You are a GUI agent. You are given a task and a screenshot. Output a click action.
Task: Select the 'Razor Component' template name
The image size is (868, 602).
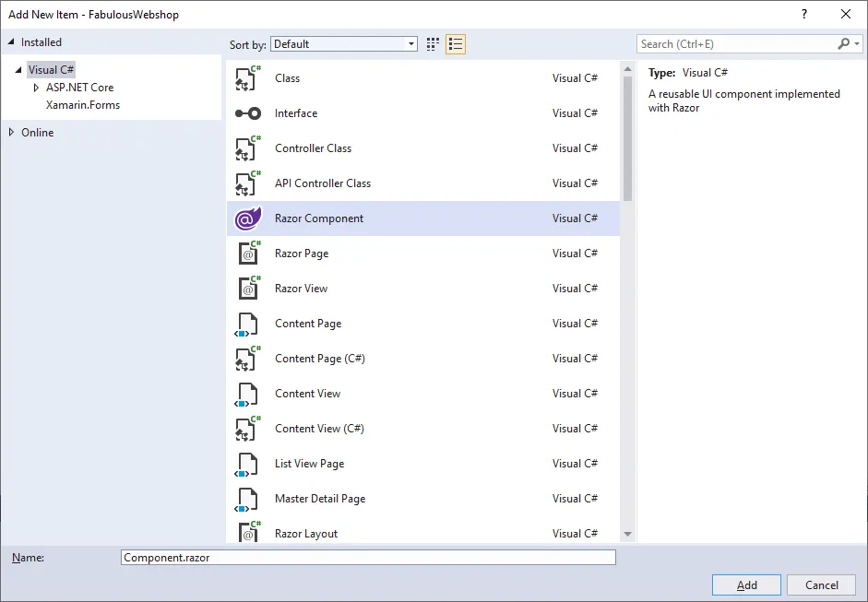tap(319, 218)
